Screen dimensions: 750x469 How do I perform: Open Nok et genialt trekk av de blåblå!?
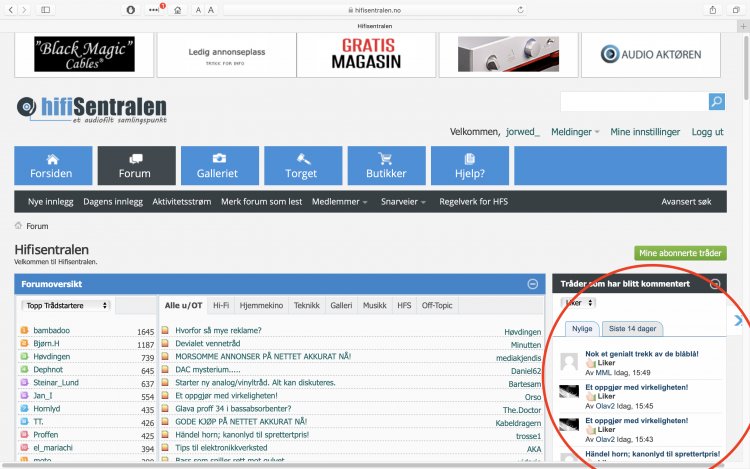click(642, 354)
